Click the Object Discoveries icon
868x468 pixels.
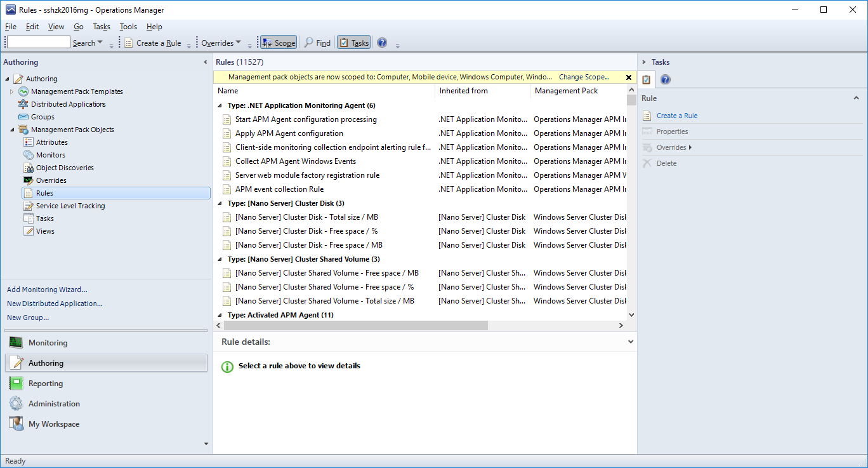pos(29,168)
